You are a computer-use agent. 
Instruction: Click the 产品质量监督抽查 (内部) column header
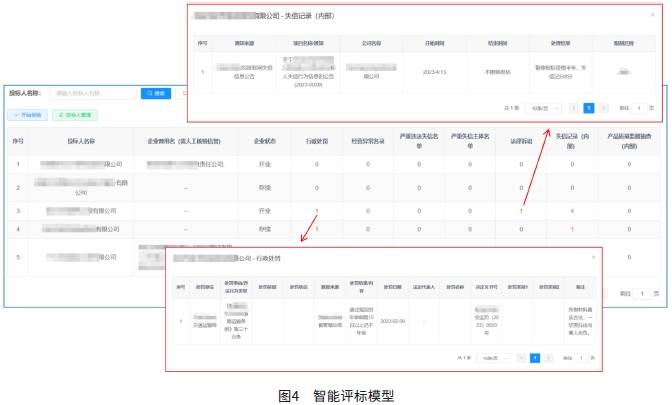(629, 141)
